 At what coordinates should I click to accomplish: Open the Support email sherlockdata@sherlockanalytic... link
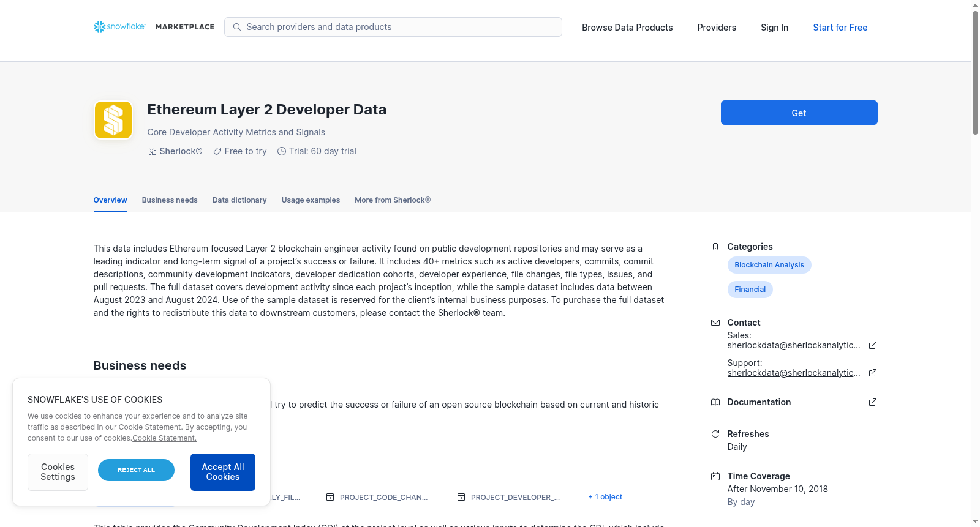[x=794, y=373]
